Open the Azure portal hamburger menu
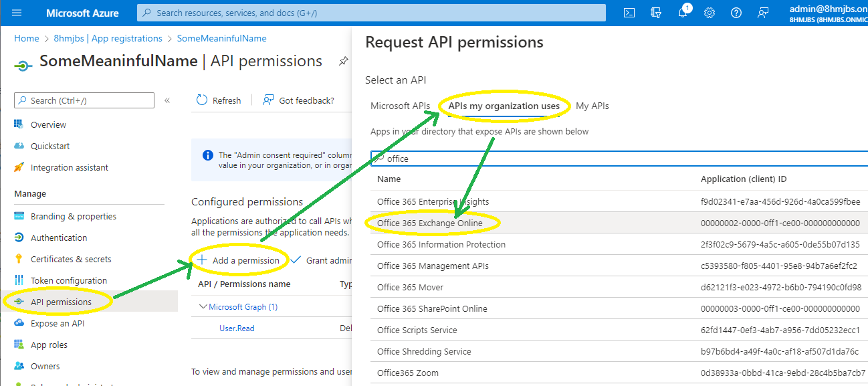The image size is (868, 386). pyautogui.click(x=17, y=13)
